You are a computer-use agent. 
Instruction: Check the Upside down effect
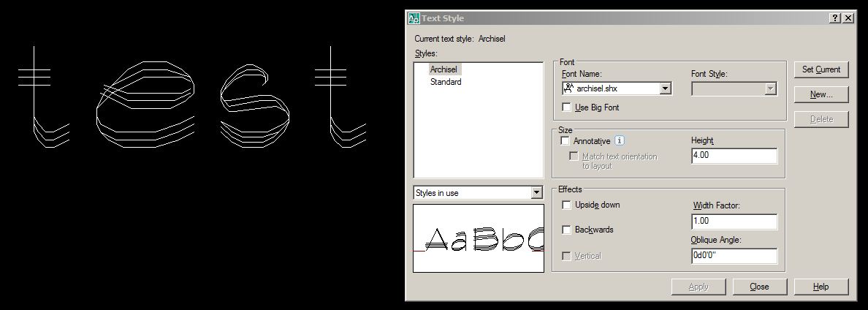point(566,205)
